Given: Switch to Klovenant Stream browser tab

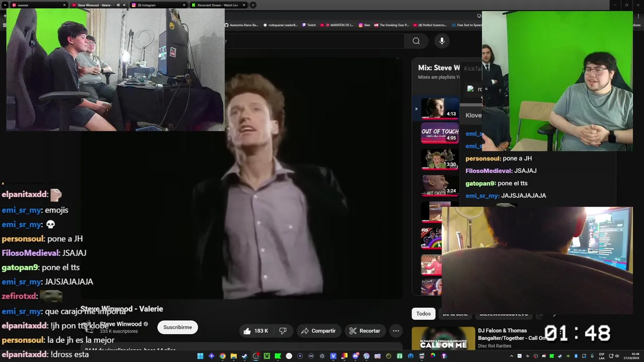Looking at the screenshot, I should point(217,5).
